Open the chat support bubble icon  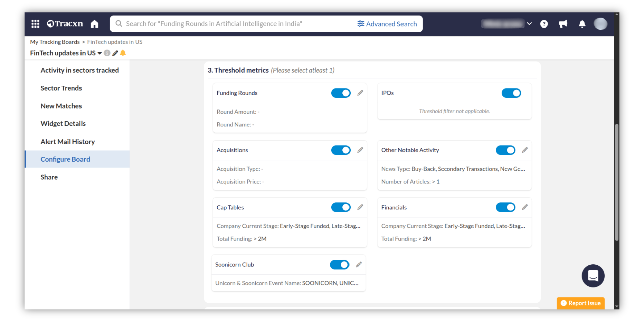click(593, 276)
